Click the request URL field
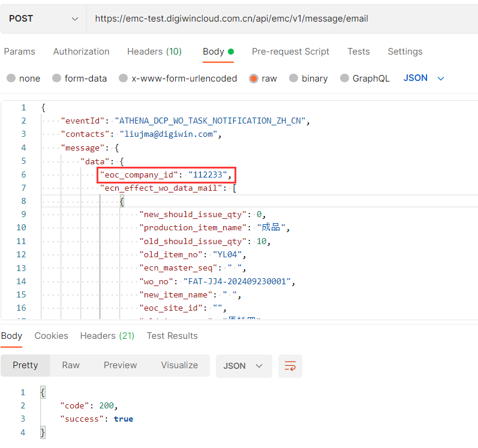Screen dimensions: 478x448 point(282,19)
